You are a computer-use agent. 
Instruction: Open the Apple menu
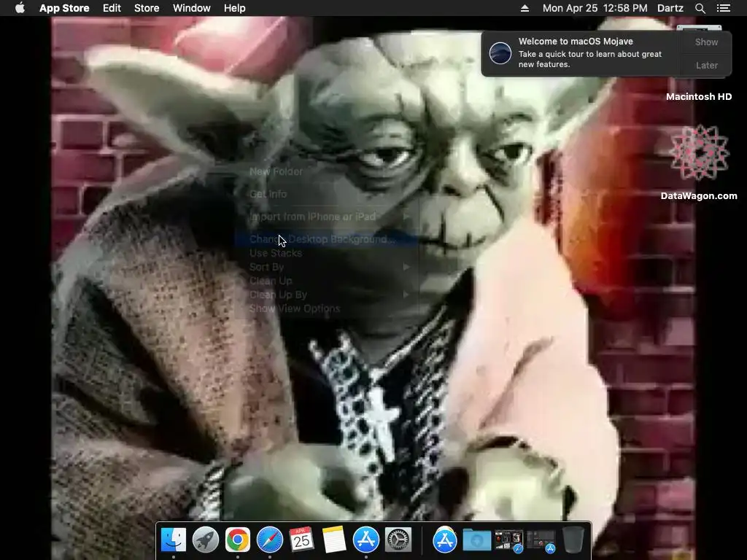point(20,8)
